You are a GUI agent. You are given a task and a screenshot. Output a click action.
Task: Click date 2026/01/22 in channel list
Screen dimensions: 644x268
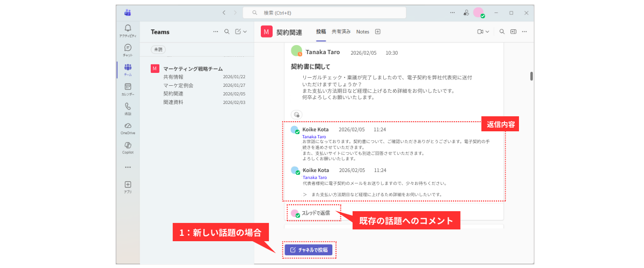coord(234,77)
